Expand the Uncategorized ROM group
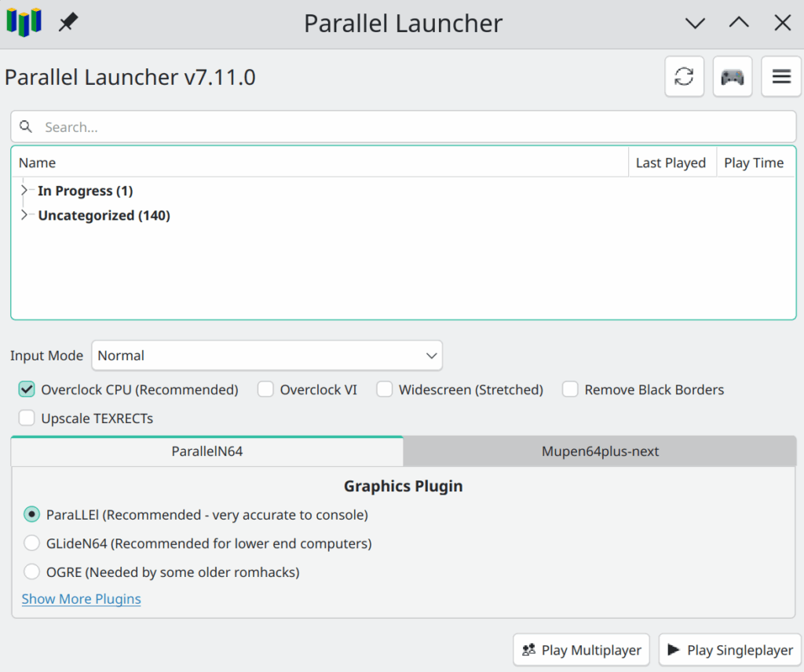The height and width of the screenshot is (672, 804). point(25,215)
